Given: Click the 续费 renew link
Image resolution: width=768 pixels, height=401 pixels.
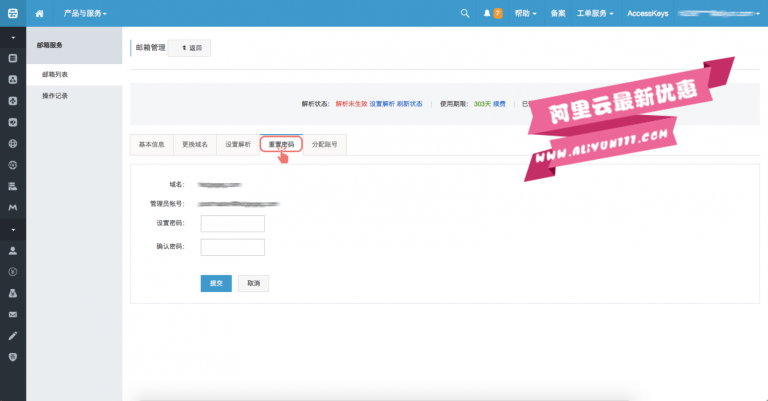Looking at the screenshot, I should (x=499, y=104).
